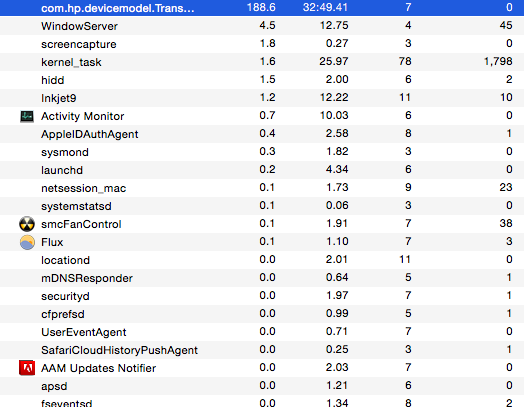This screenshot has height=407, width=524.
Task: Click locationd's 2.01 CPU time
Action: point(337,260)
